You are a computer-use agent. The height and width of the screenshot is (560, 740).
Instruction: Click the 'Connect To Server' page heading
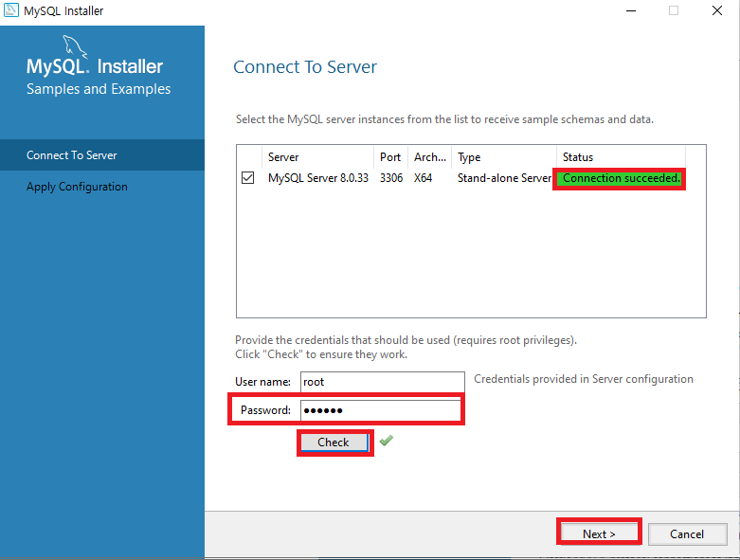click(x=305, y=67)
